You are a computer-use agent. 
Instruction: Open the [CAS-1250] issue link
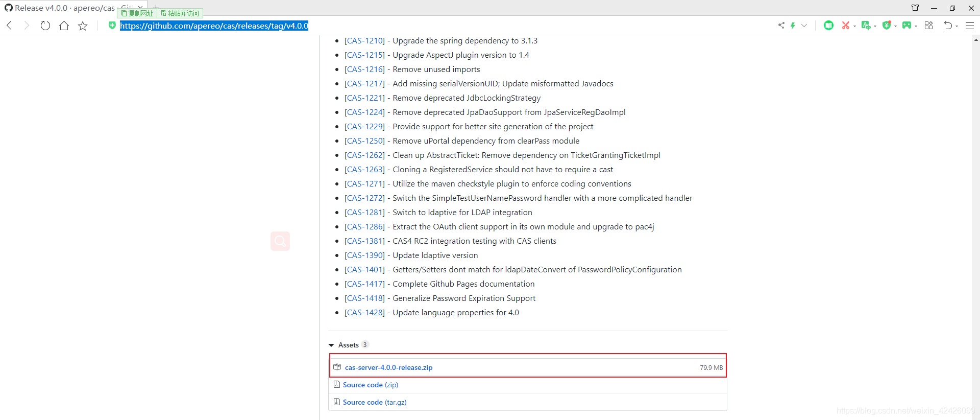(364, 141)
